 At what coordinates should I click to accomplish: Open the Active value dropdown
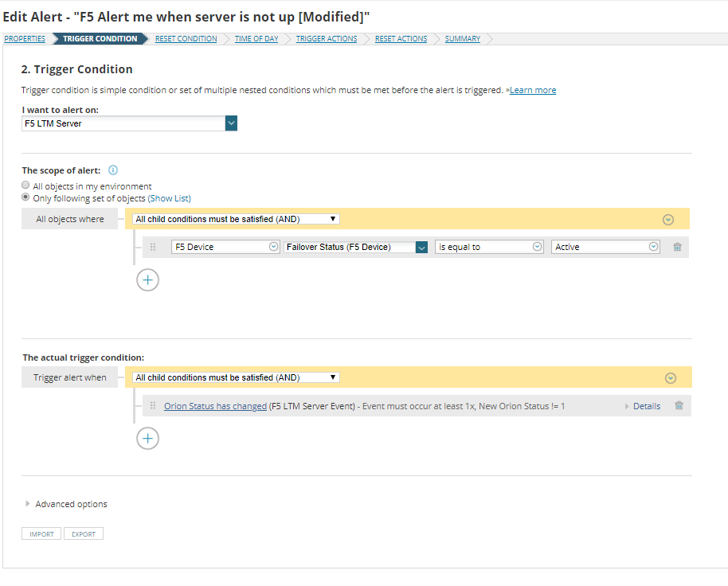click(x=605, y=247)
